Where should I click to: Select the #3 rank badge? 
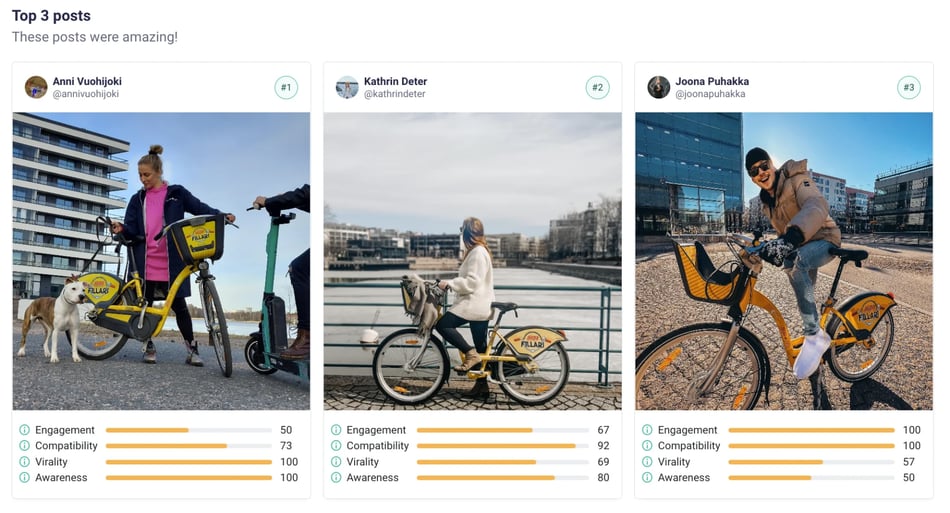(x=909, y=87)
